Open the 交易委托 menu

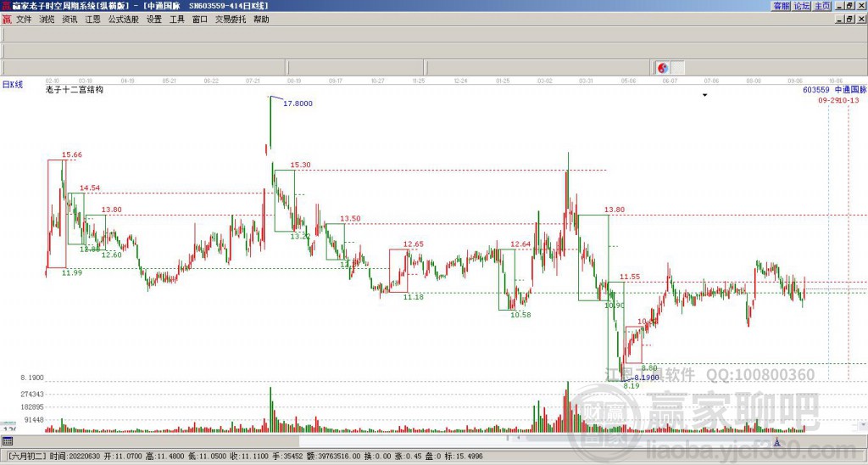pos(231,20)
